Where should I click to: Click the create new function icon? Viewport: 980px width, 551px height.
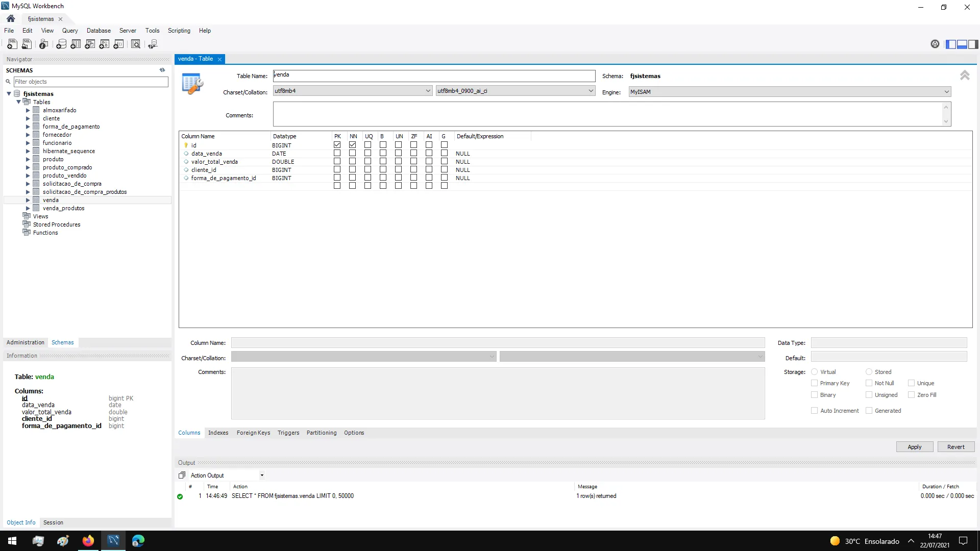point(118,44)
